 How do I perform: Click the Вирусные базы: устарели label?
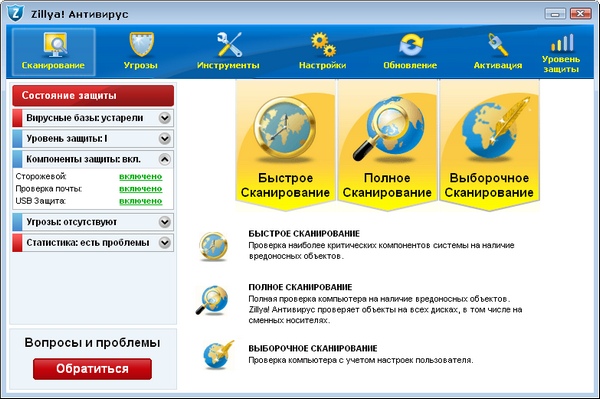[x=85, y=118]
